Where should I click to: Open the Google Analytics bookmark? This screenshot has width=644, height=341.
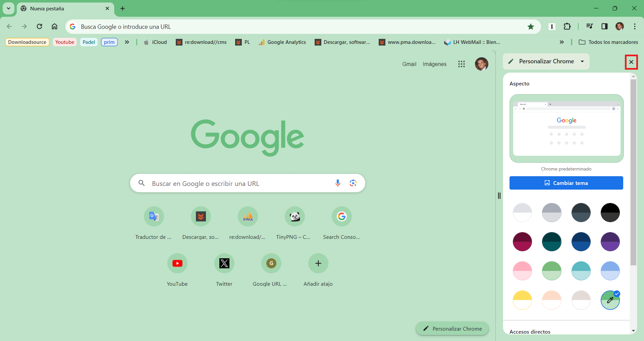[x=282, y=42]
